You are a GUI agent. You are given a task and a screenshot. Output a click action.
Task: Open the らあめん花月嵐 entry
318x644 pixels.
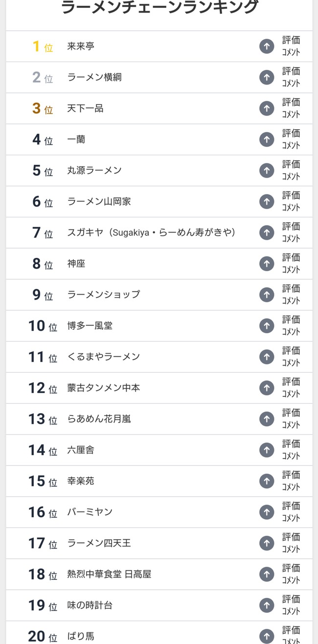pyautogui.click(x=99, y=419)
